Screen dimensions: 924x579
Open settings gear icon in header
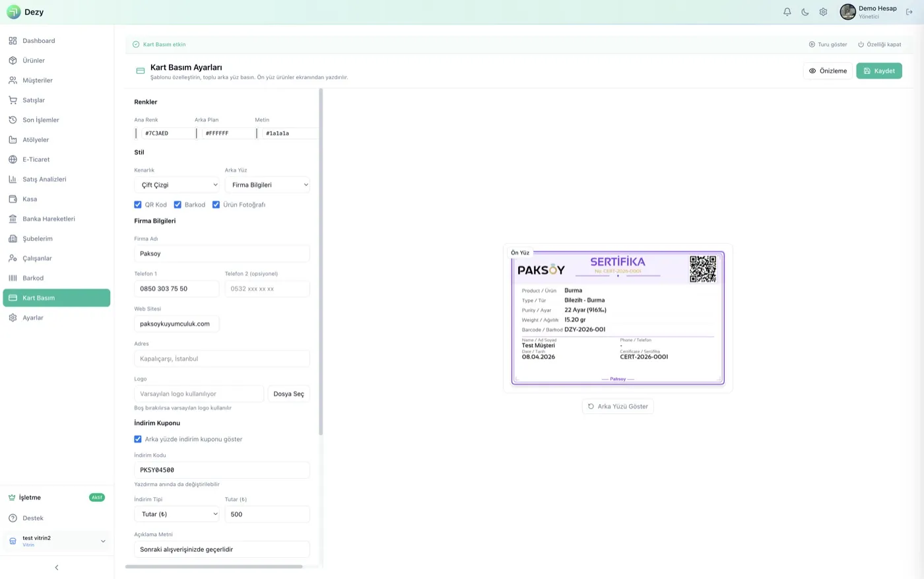point(823,12)
